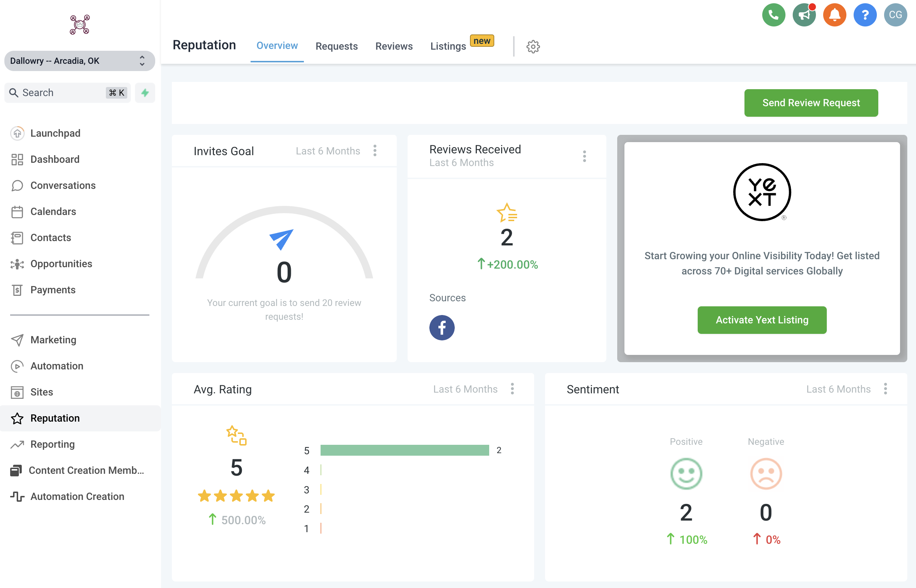Click the Contacts sidebar icon
This screenshot has width=916, height=588.
pyautogui.click(x=17, y=237)
